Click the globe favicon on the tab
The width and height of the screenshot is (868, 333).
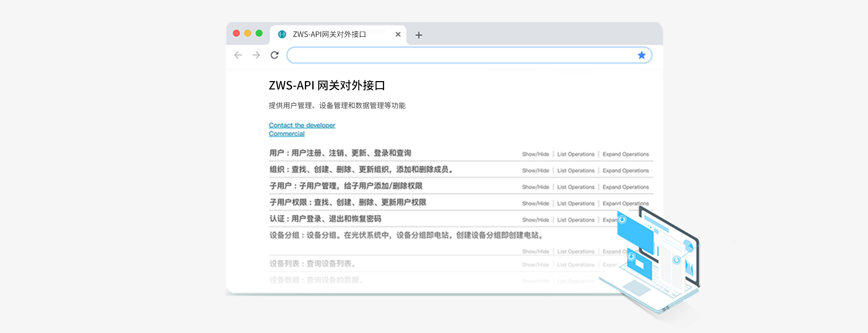[x=282, y=34]
